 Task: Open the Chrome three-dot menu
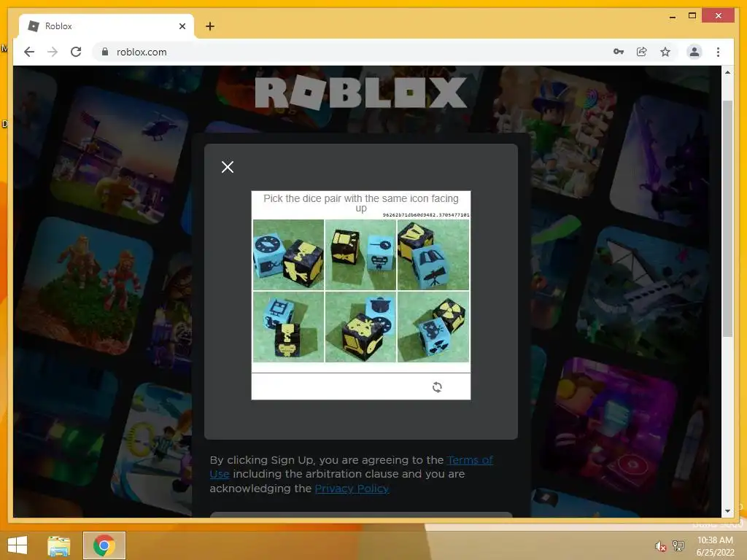[x=718, y=52]
